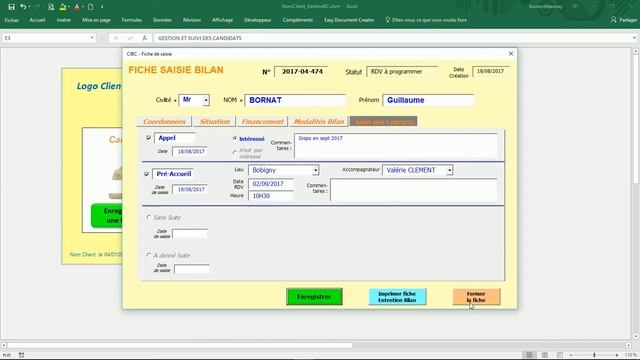Open the Financement tab
The image size is (640, 360).
click(262, 121)
